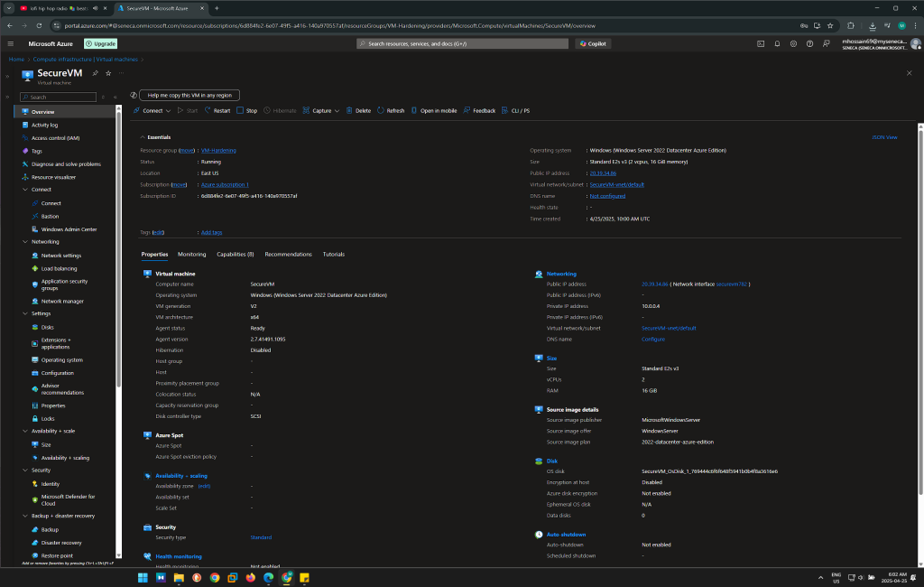Open Windows Admin Center
This screenshot has height=587, width=924.
(x=69, y=229)
